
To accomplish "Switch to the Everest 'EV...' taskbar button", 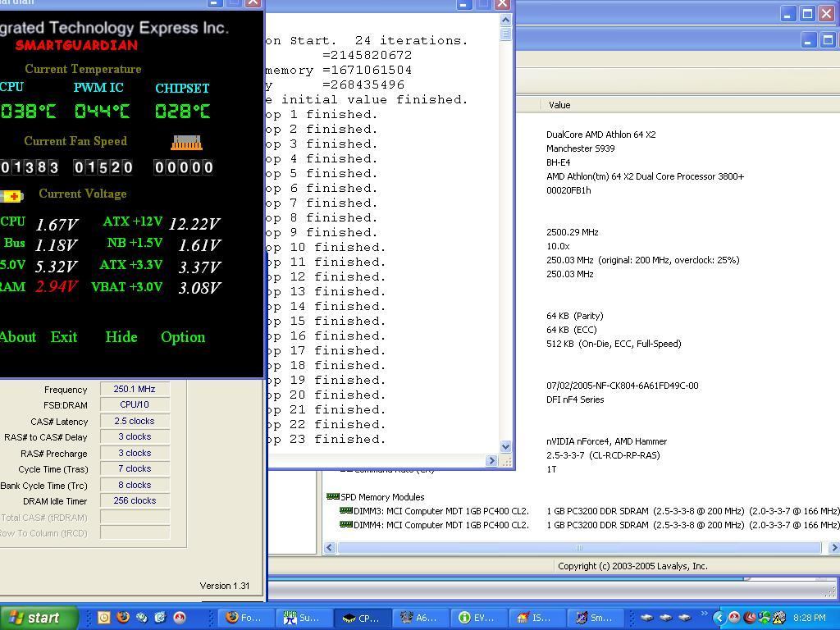I will tap(479, 618).
